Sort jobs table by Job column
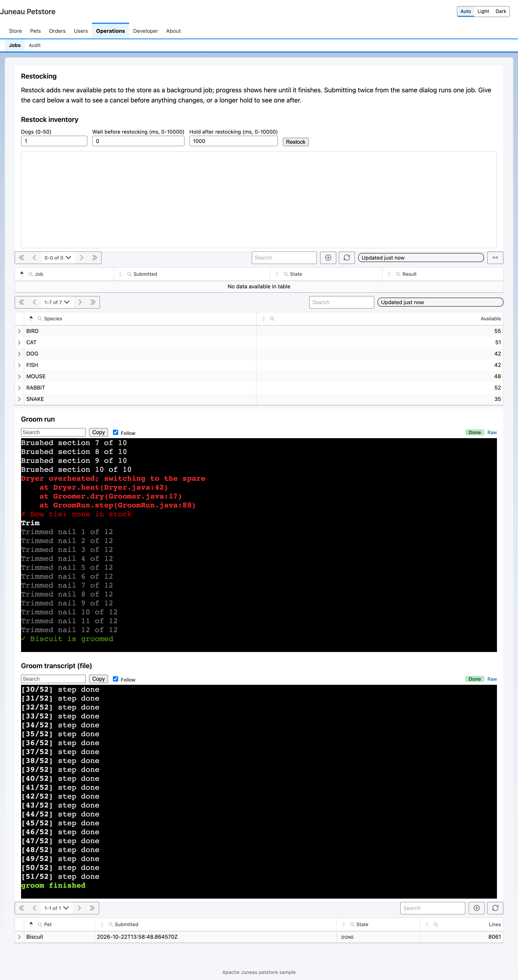This screenshot has height=980, width=518. point(22,274)
